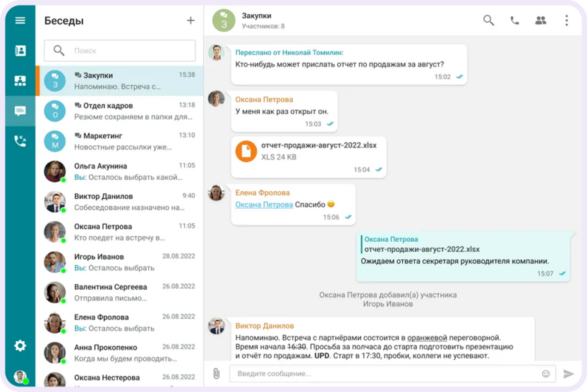Open the call history sidebar icon
Viewport: 587px width, 392px height.
(x=20, y=140)
